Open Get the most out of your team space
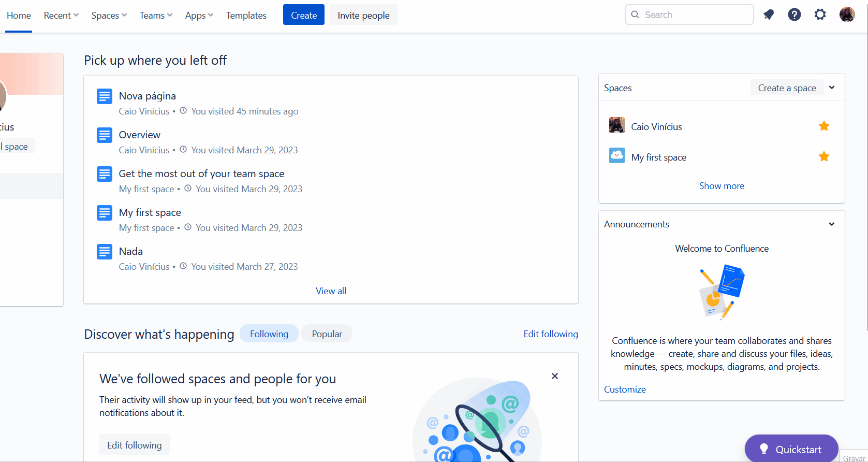 click(x=201, y=174)
